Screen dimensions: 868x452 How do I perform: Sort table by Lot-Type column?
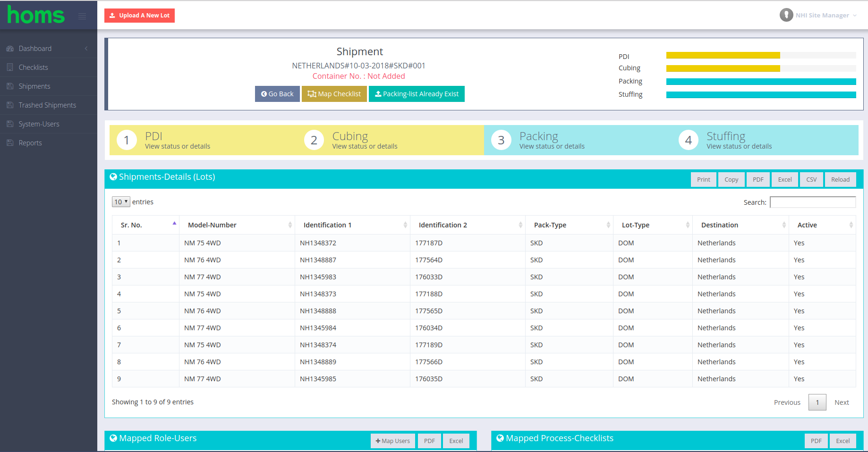coord(653,225)
